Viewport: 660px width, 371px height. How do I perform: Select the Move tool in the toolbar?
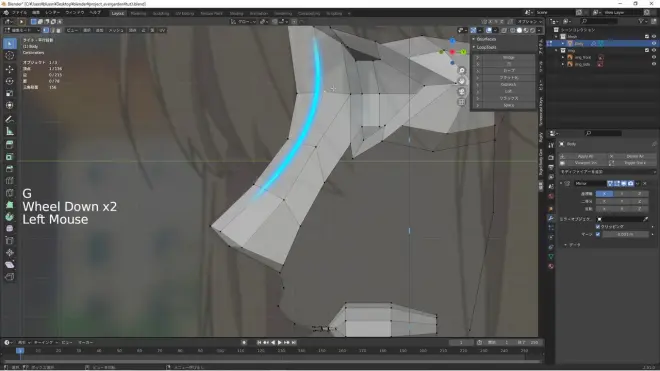tap(10, 69)
